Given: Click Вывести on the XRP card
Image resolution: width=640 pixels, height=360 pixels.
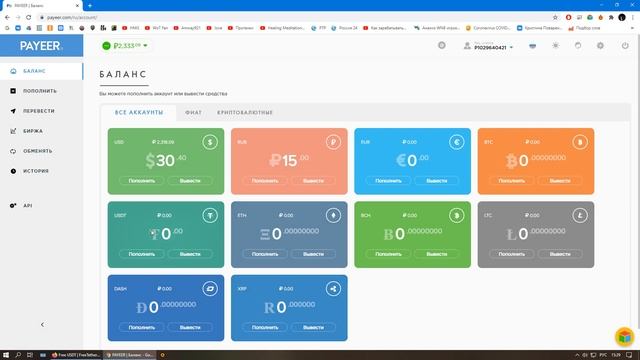Looking at the screenshot, I should click(313, 327).
